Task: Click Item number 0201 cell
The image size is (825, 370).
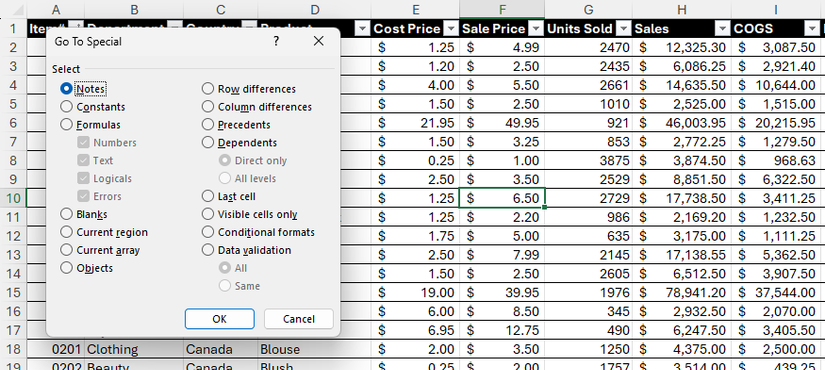Action: point(55,349)
